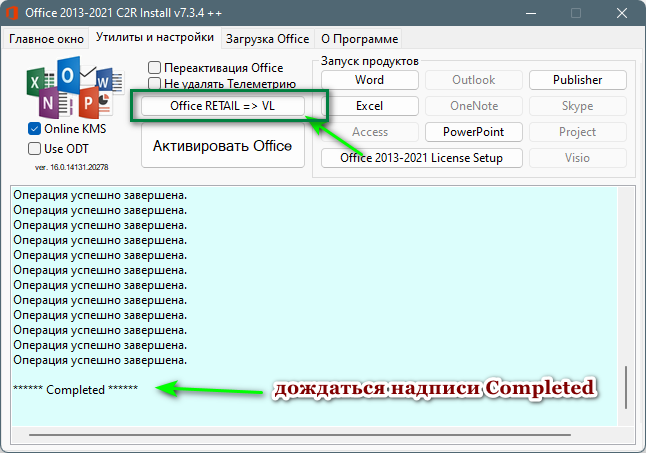Click the version text 16.0.14131.20278
This screenshot has height=453, width=646.
71,167
